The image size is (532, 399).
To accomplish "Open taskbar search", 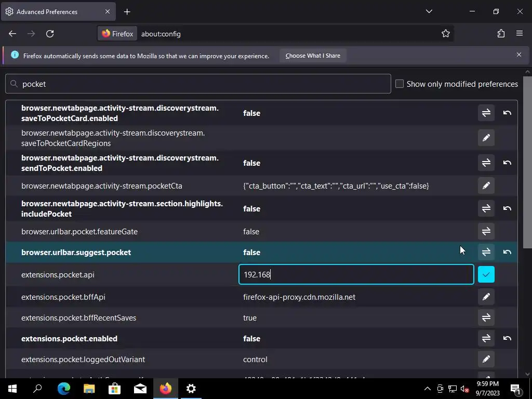I will 37,389.
